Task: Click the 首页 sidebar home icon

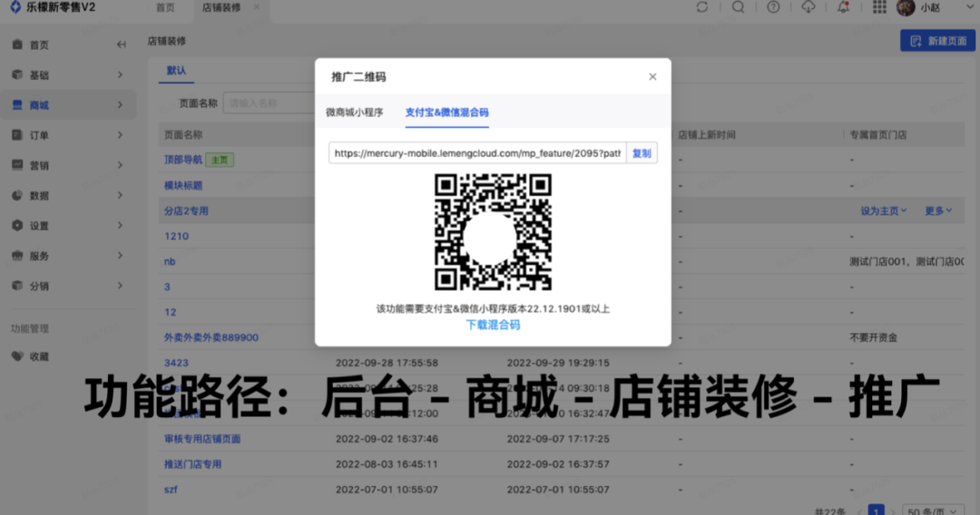Action: tap(17, 44)
